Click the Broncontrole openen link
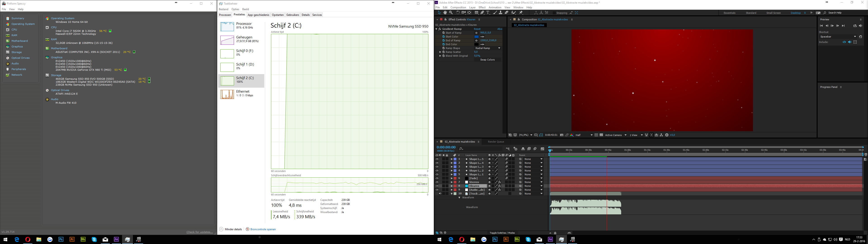 [x=263, y=229]
